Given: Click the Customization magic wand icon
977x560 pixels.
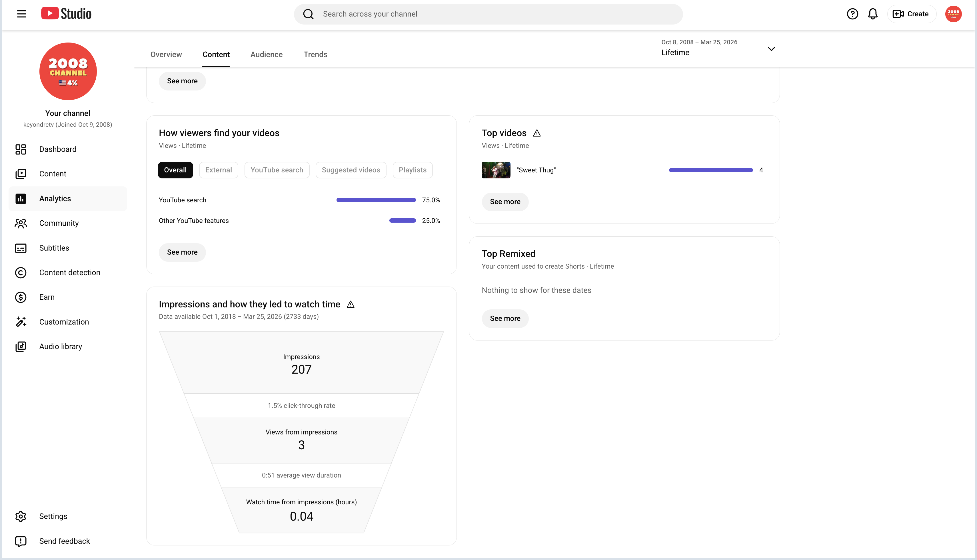Looking at the screenshot, I should click(x=21, y=322).
